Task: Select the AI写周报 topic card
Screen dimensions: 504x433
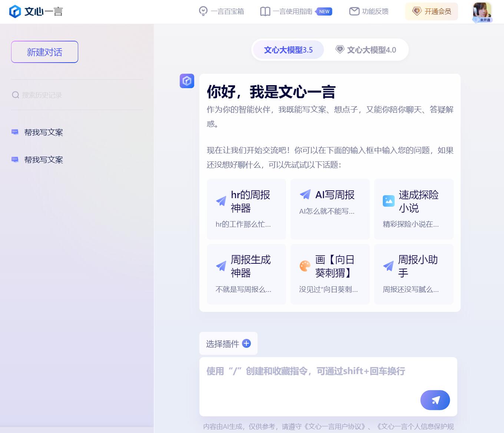Action: point(330,209)
